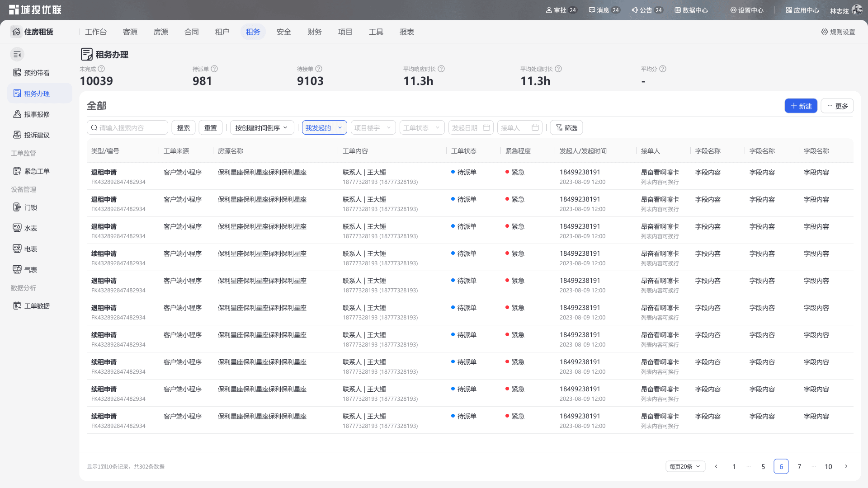Click the 新建 button

(801, 106)
